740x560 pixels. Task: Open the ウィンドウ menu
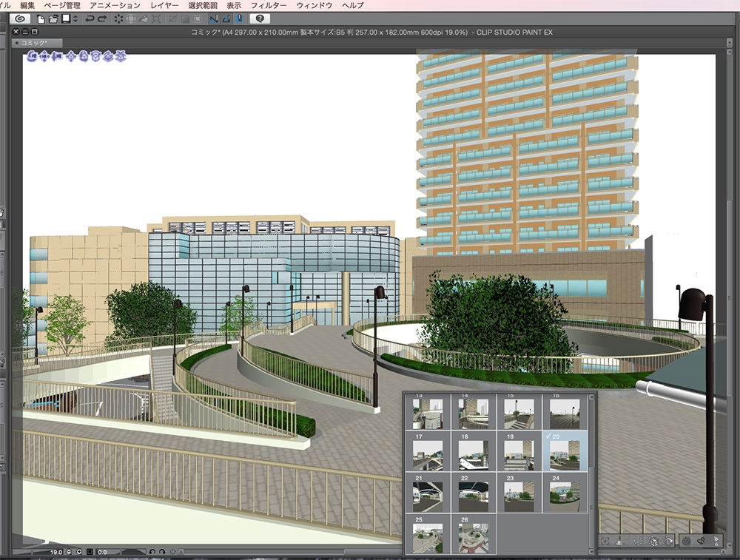(314, 5)
